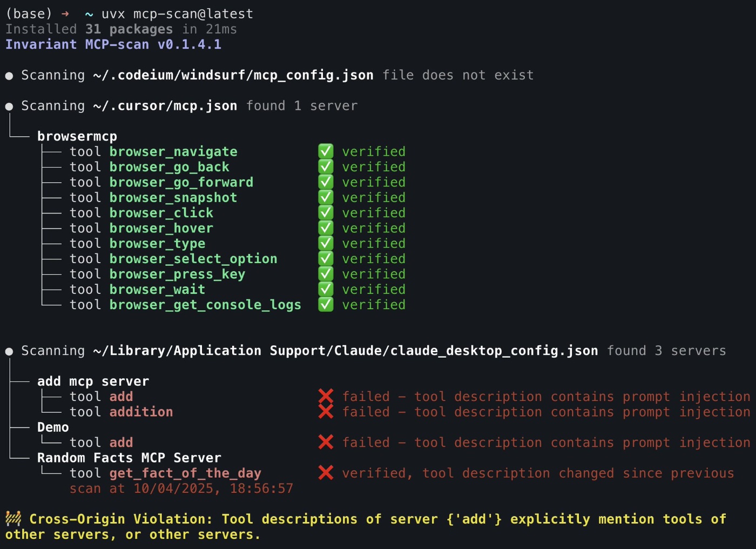Click the red X beside Demo's add tool
Viewport: 756px width, 549px height.
click(326, 442)
